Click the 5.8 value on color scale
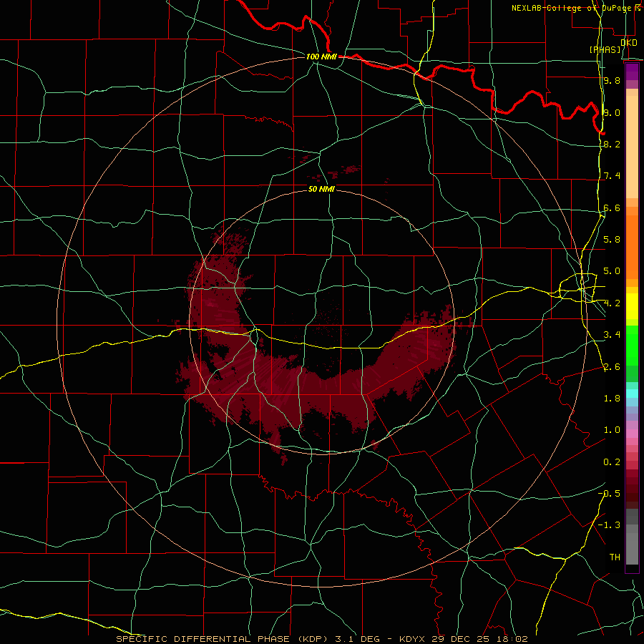Viewport: 644px width, 644px height. tap(612, 240)
